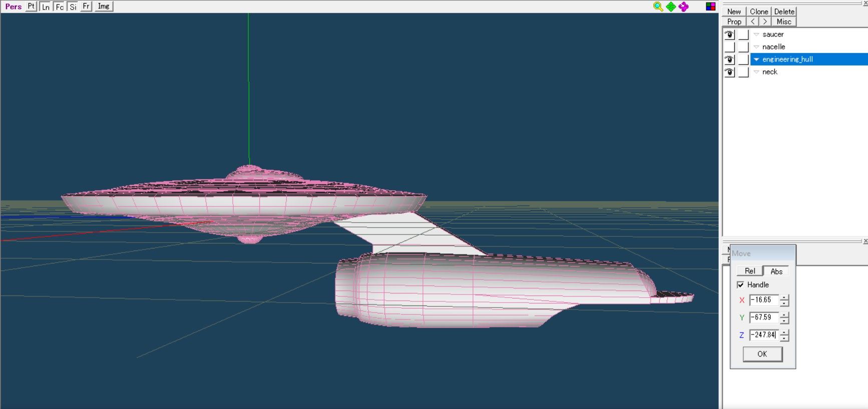Decrease X value with down spinner
Image resolution: width=868 pixels, height=409 pixels.
pyautogui.click(x=784, y=303)
